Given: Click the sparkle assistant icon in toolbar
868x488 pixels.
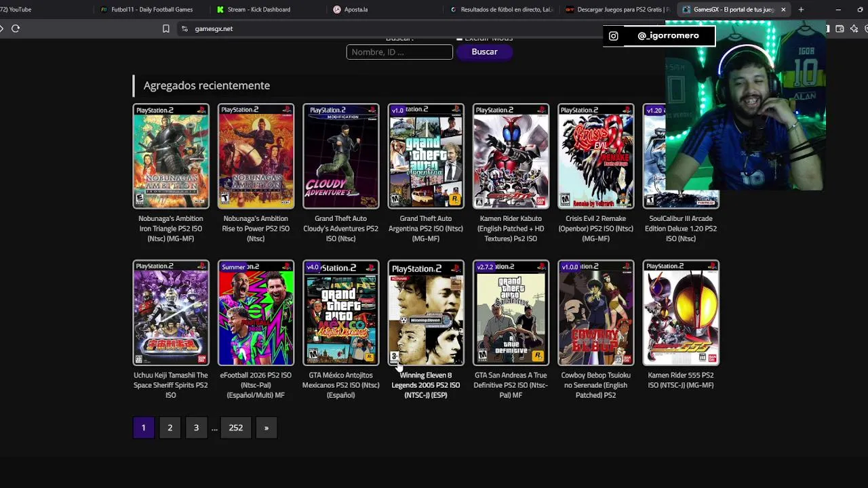Looking at the screenshot, I should [x=854, y=28].
